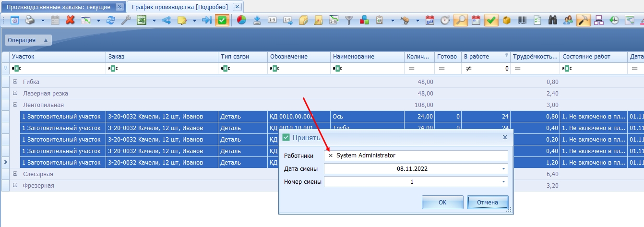
Task: Open dropdown arrow next to Excel icon
Action: pos(154,21)
